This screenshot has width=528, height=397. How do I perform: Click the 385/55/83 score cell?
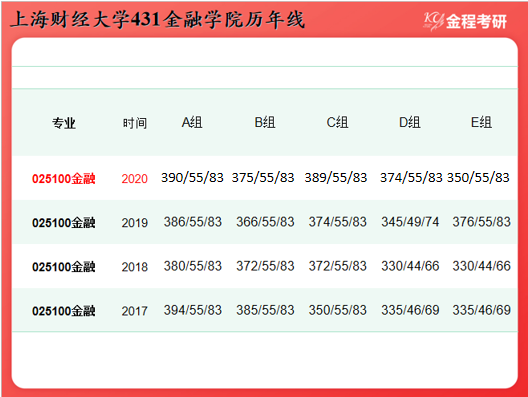[265, 310]
